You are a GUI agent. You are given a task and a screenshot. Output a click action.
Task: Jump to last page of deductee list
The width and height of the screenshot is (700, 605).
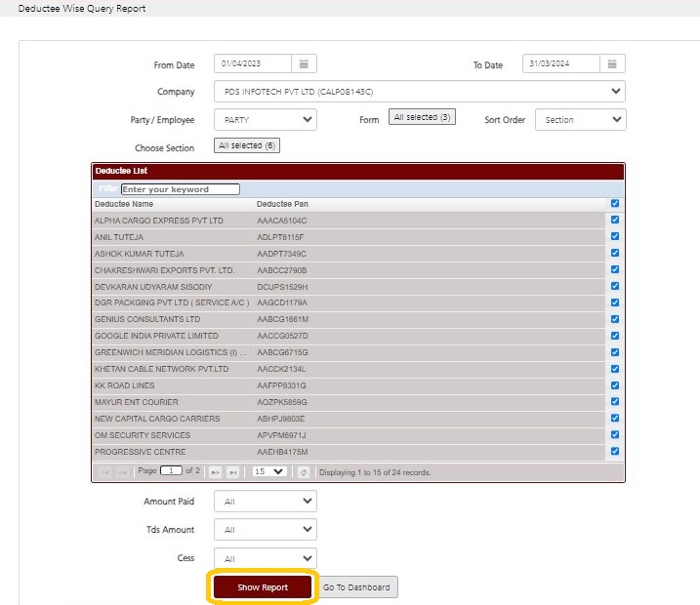click(233, 472)
